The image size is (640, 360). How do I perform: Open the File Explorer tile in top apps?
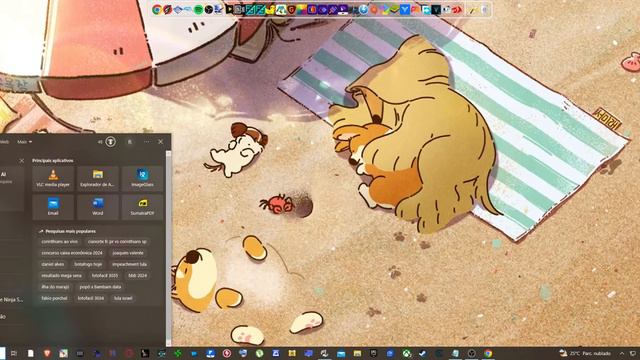point(98,178)
